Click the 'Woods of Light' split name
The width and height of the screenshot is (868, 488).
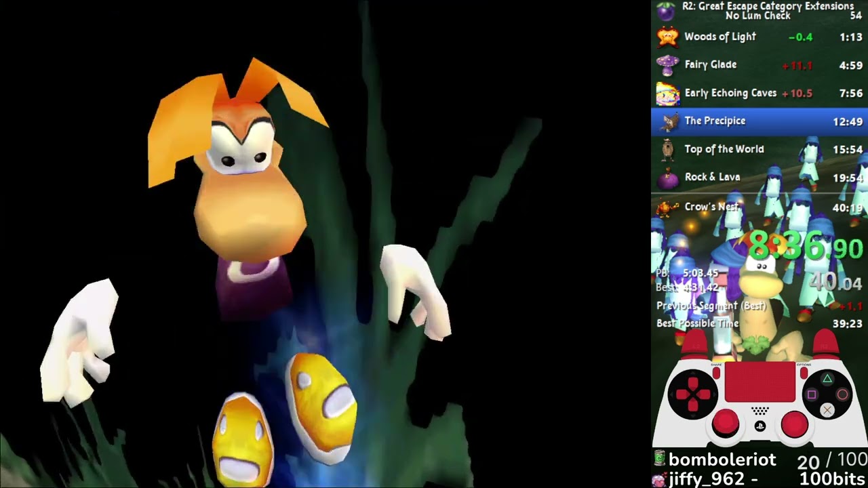click(x=720, y=37)
